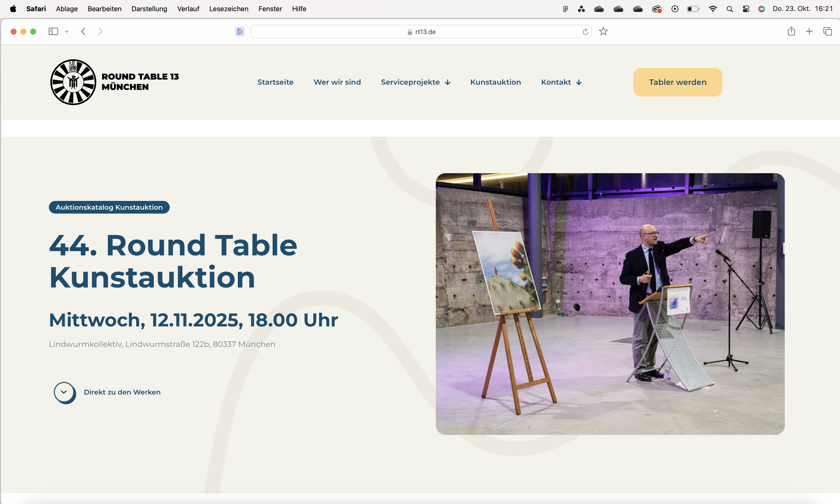Click the circular down arrow icon

64,392
